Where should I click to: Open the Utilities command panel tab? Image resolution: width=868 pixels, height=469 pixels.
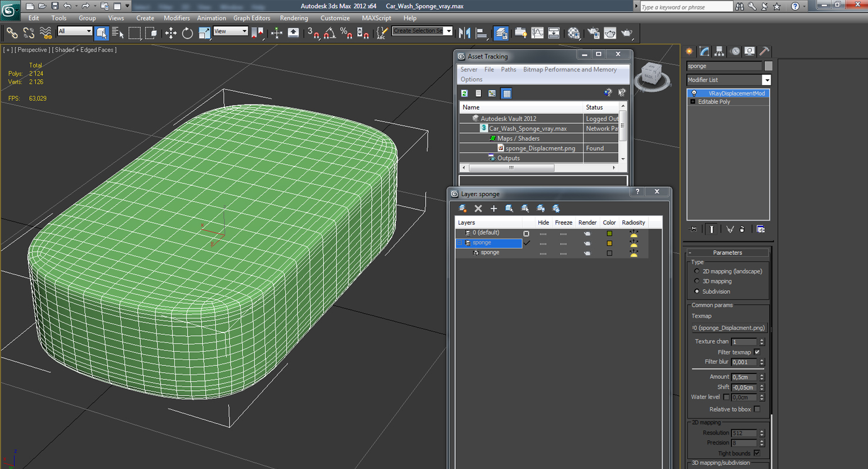pos(765,52)
